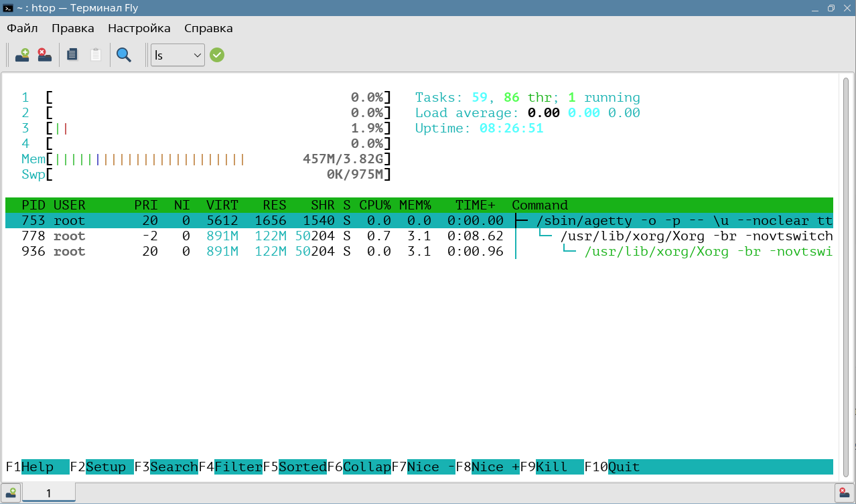Screen dimensions: 856x504
Task: Click Quit in the htop footer
Action: click(x=624, y=467)
